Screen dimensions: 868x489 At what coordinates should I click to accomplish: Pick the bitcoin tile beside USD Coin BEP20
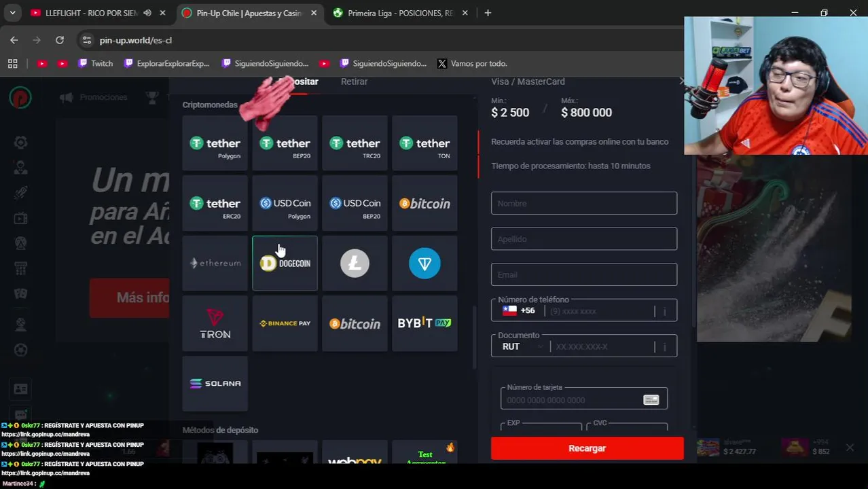pos(424,204)
